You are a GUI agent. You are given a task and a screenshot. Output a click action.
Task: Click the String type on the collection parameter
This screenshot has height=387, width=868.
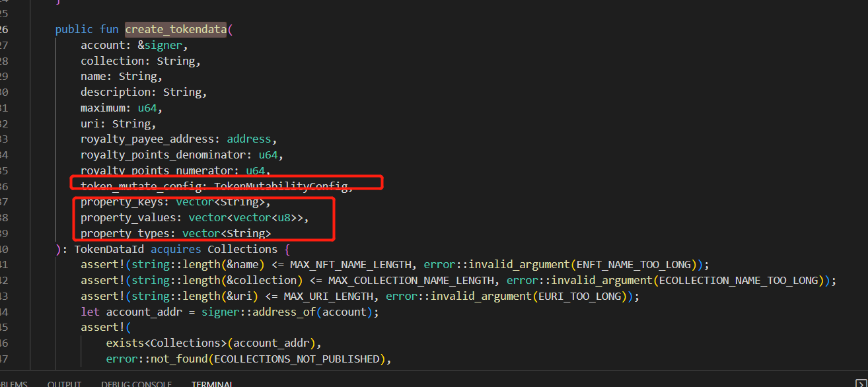click(176, 60)
